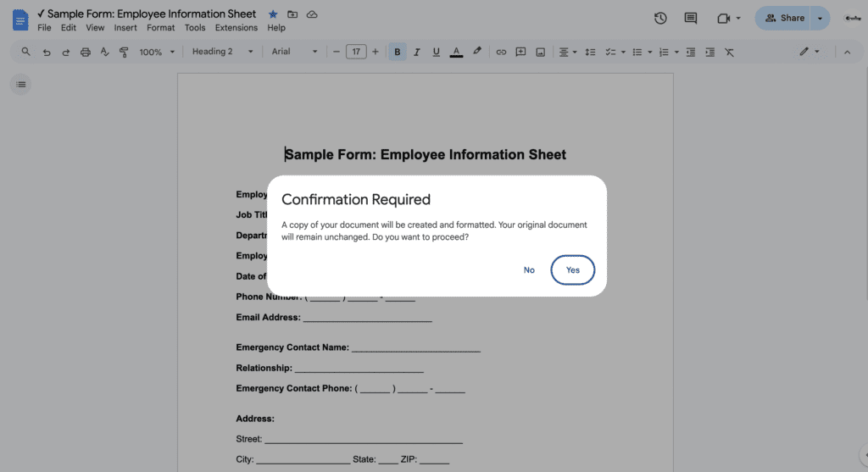Click the video meeting camera icon
Viewport: 868px width, 472px height.
(x=724, y=19)
